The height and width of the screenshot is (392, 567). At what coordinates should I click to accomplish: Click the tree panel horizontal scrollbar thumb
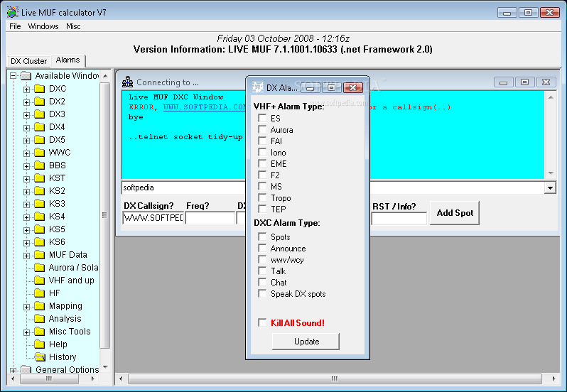(49, 379)
